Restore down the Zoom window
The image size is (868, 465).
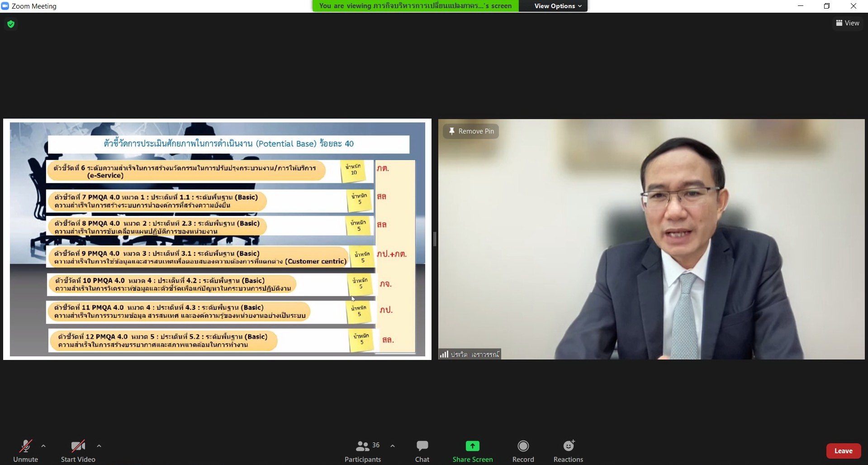(827, 6)
